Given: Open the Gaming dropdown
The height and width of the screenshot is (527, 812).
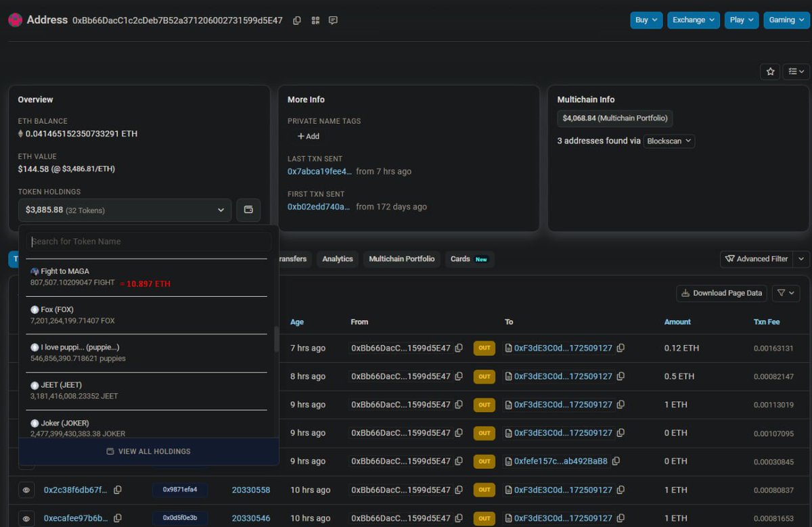Looking at the screenshot, I should 786,20.
